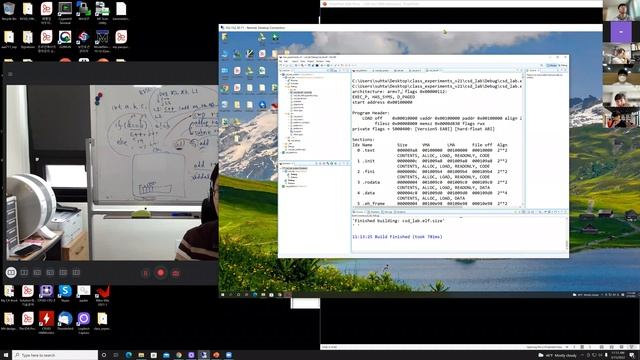Select the fourth layout option in camera app
This screenshot has height=360, width=640.
50,272
